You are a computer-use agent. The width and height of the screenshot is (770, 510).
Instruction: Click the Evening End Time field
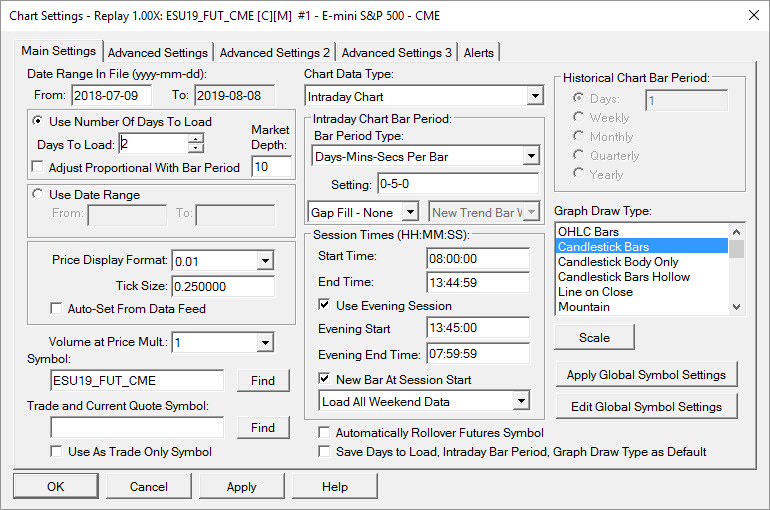tap(478, 353)
